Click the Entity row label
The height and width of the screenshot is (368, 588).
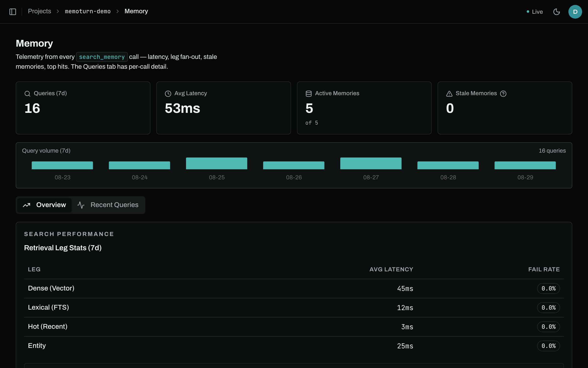[37, 346]
